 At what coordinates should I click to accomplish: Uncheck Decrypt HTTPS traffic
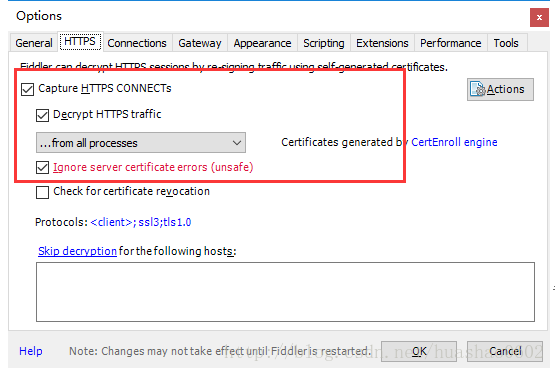42,115
